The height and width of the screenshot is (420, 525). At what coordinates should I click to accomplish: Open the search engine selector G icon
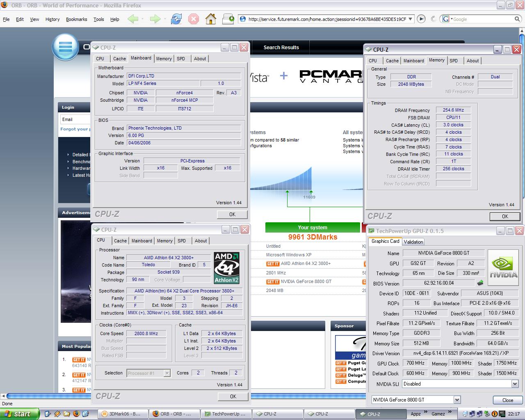(x=447, y=19)
